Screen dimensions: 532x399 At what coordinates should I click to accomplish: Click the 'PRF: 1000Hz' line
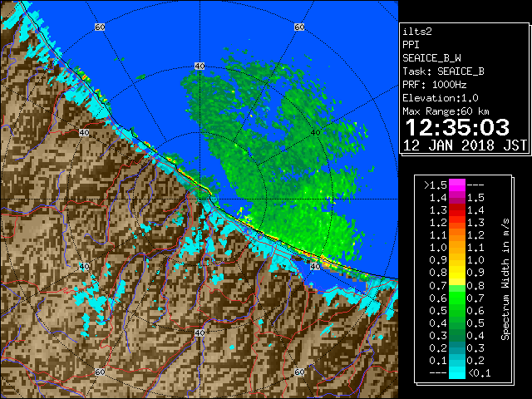(x=435, y=85)
